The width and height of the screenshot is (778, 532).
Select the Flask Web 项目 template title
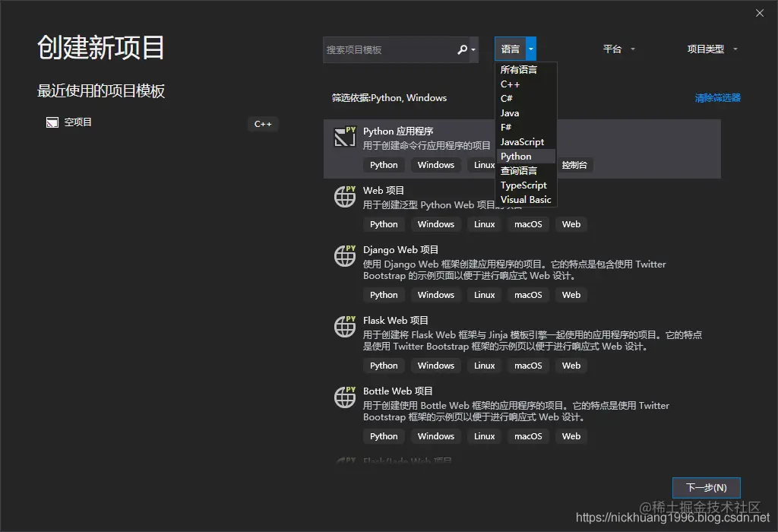coord(395,321)
